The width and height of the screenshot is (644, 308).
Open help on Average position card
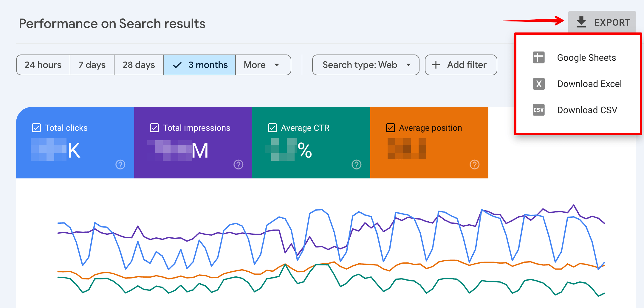click(x=474, y=164)
